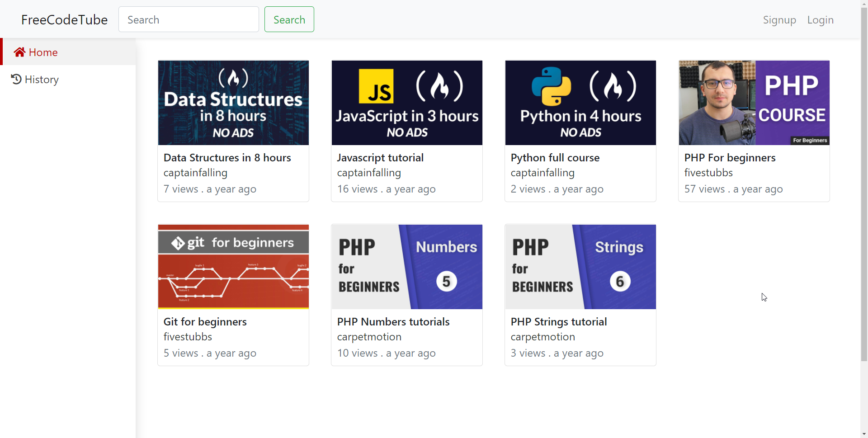Open Data Structures in 8 hours thumbnail
The width and height of the screenshot is (868, 438).
click(x=233, y=103)
